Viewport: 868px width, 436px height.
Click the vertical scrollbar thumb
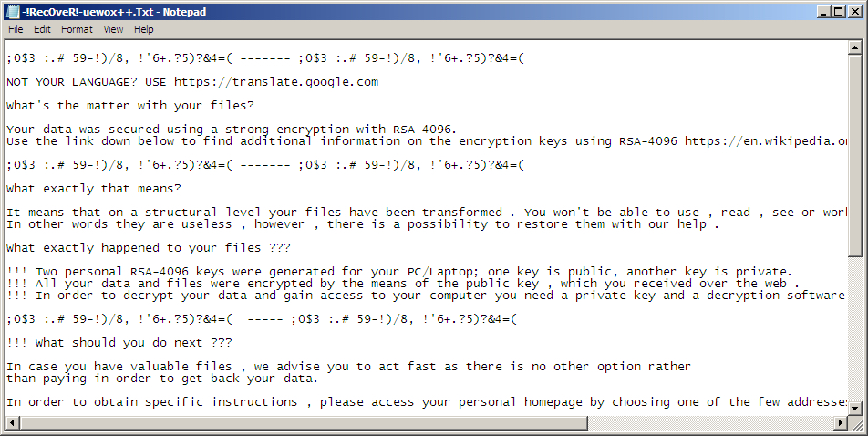pos(856,155)
